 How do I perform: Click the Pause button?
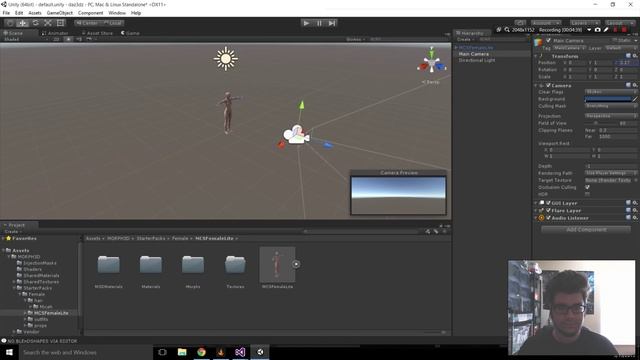(x=319, y=23)
